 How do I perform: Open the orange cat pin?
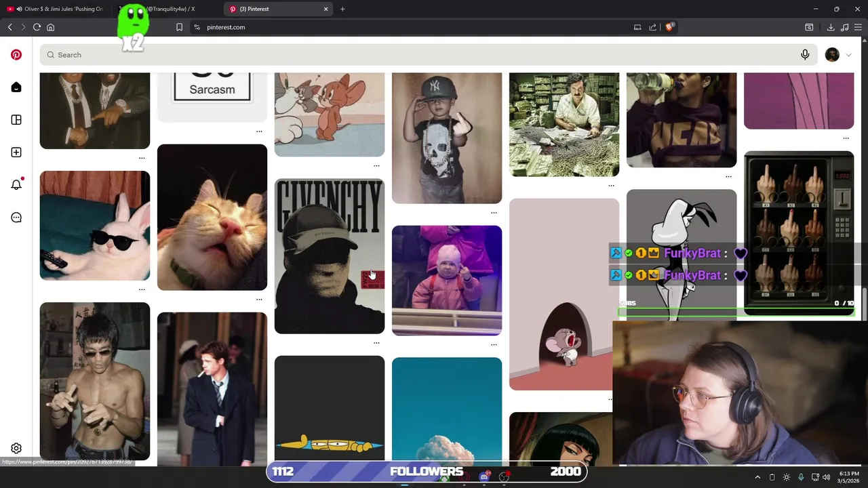coord(212,217)
